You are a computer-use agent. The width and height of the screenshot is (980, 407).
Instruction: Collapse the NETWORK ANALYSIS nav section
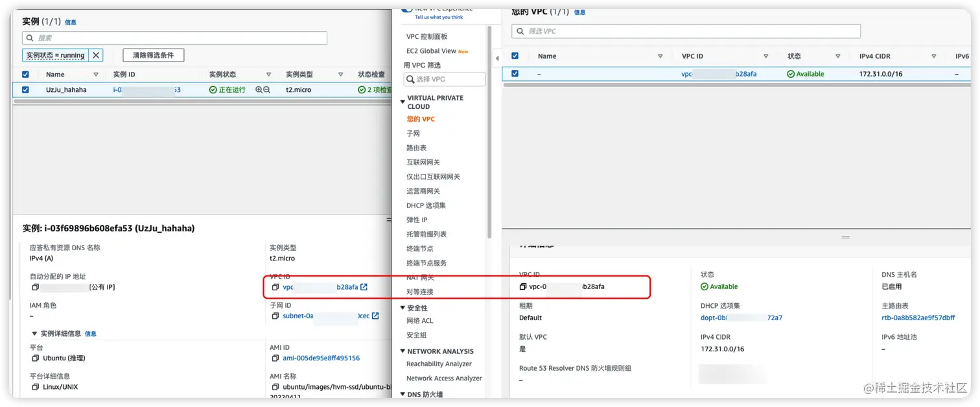point(402,351)
